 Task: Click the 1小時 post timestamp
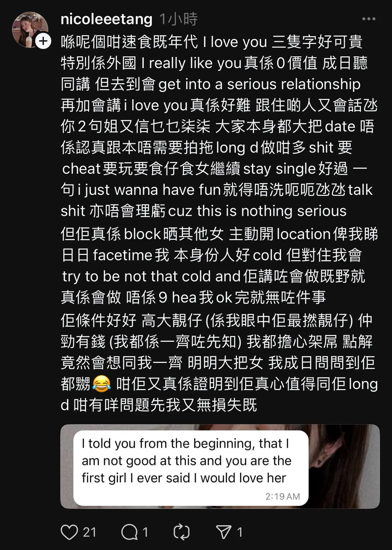click(x=178, y=19)
